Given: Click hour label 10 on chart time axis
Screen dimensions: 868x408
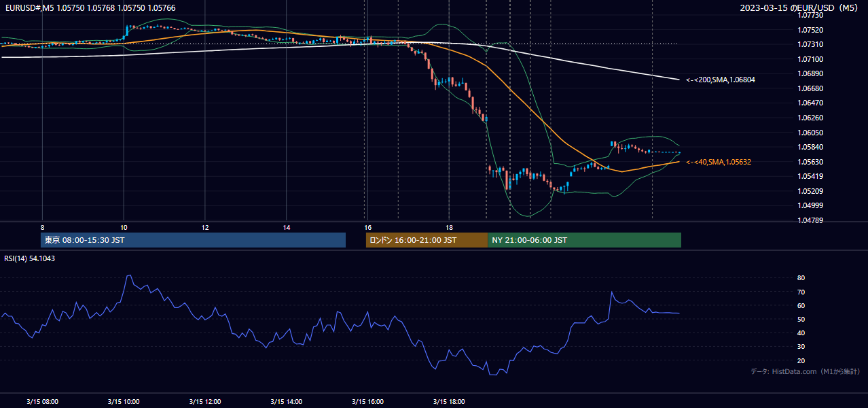Looking at the screenshot, I should 124,227.
